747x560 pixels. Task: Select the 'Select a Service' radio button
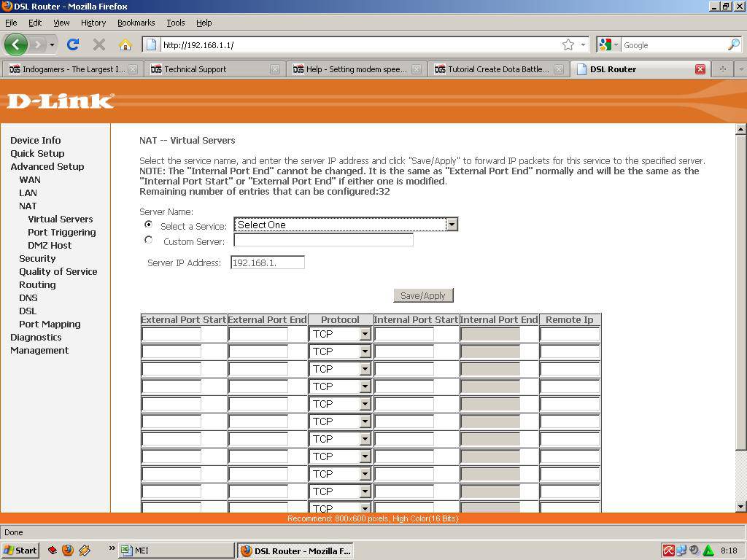149,225
